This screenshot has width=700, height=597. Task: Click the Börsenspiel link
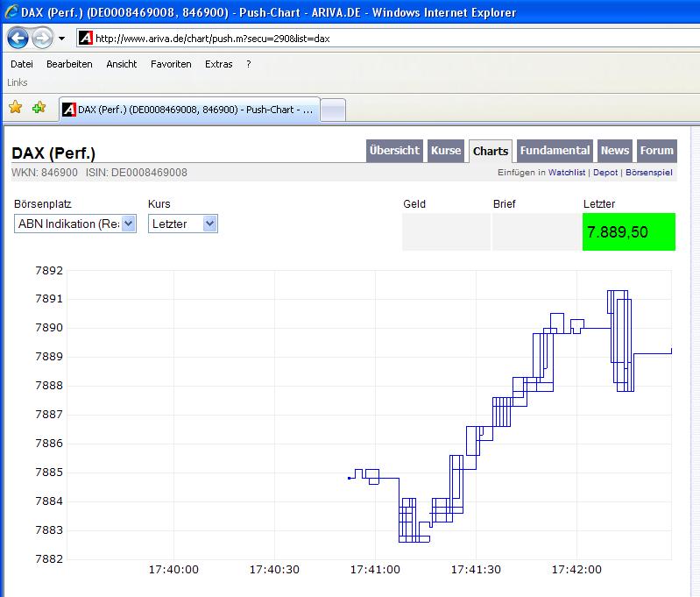pyautogui.click(x=648, y=173)
